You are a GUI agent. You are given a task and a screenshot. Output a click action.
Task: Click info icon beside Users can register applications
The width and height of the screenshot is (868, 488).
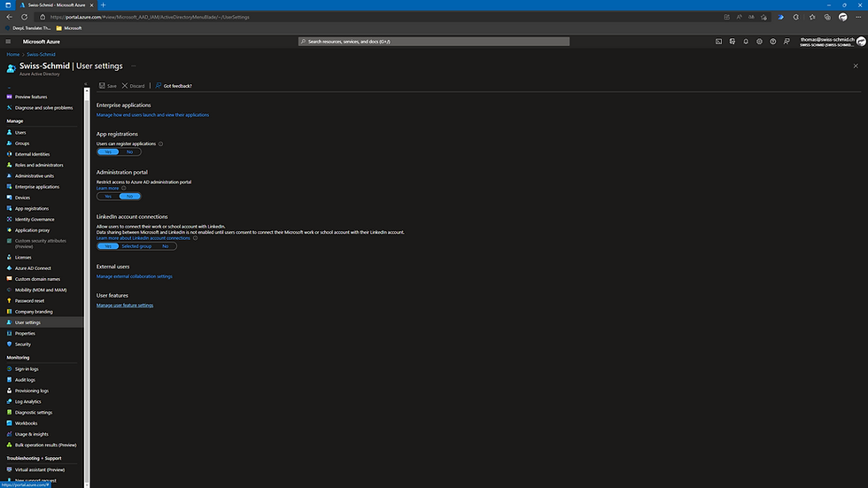click(161, 143)
